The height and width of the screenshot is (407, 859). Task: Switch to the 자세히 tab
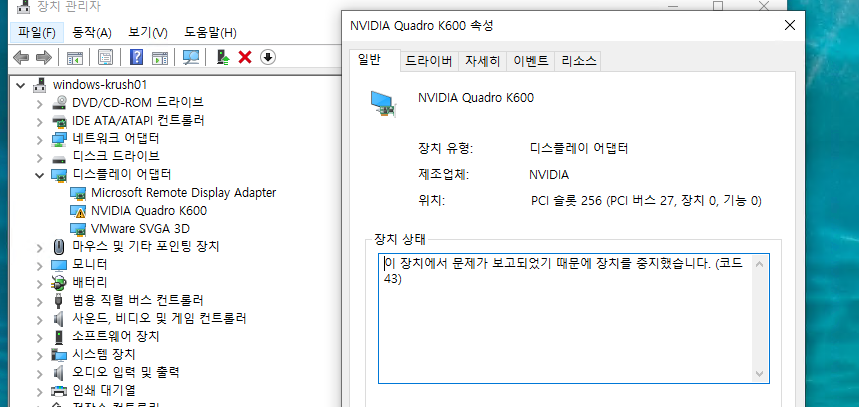(483, 61)
